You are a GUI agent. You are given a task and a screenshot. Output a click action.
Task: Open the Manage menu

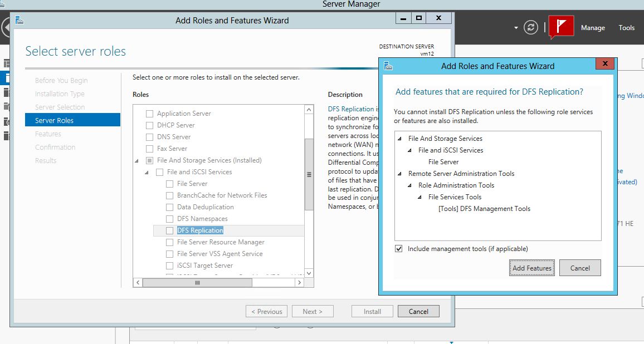[x=593, y=28]
